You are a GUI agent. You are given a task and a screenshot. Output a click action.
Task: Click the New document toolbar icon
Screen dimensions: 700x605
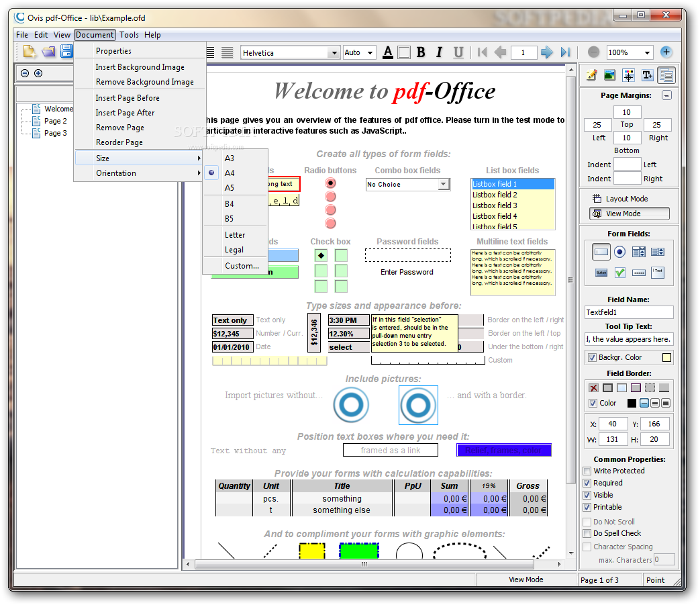(30, 52)
